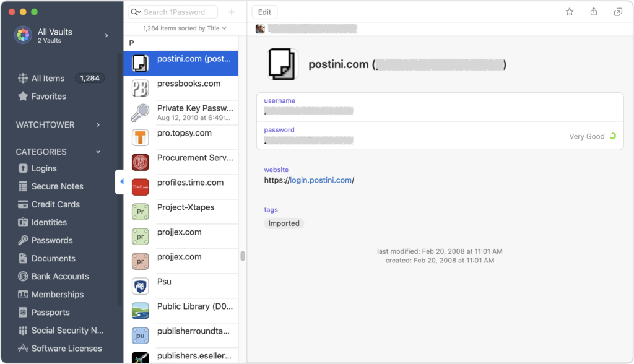Collapse the Categories section

pos(98,152)
